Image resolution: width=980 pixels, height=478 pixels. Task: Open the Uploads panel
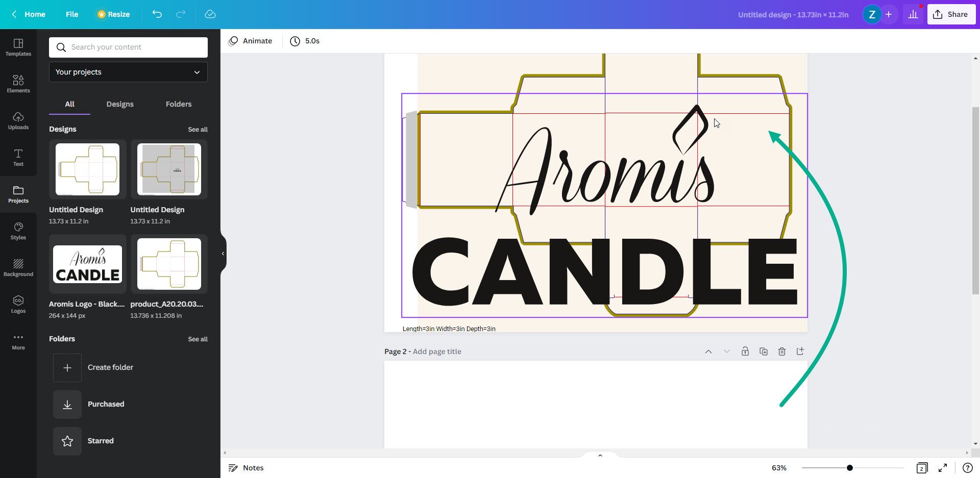tap(18, 120)
